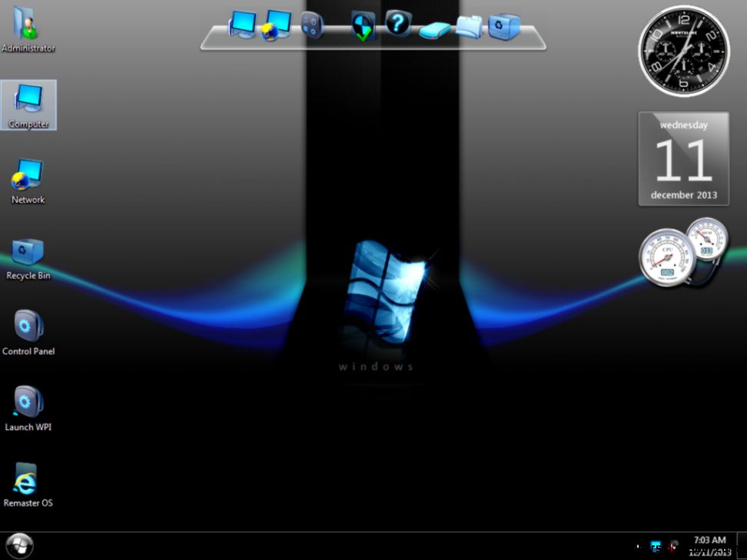Screen dimensions: 747x560
Task: Open the Start menu orb
Action: pyautogui.click(x=18, y=545)
